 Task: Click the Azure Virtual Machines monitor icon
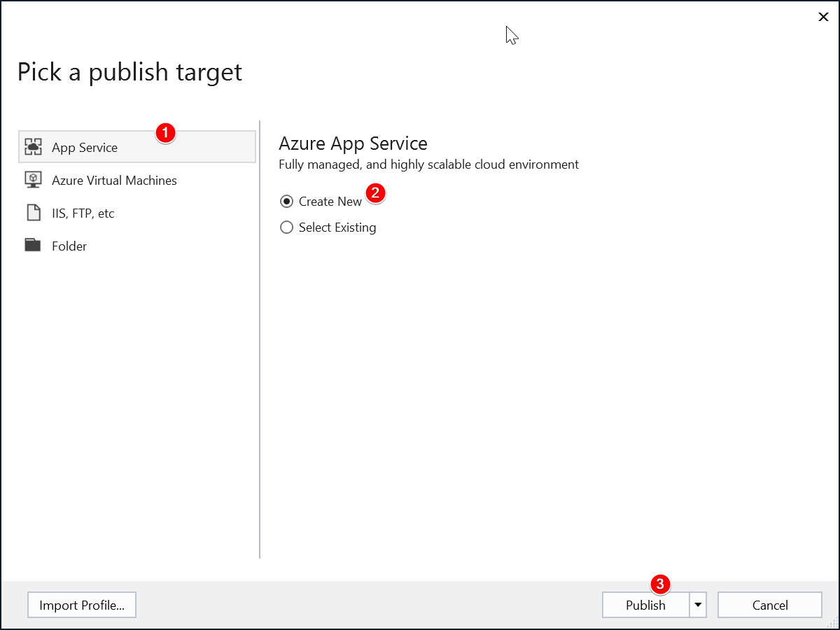[x=33, y=180]
